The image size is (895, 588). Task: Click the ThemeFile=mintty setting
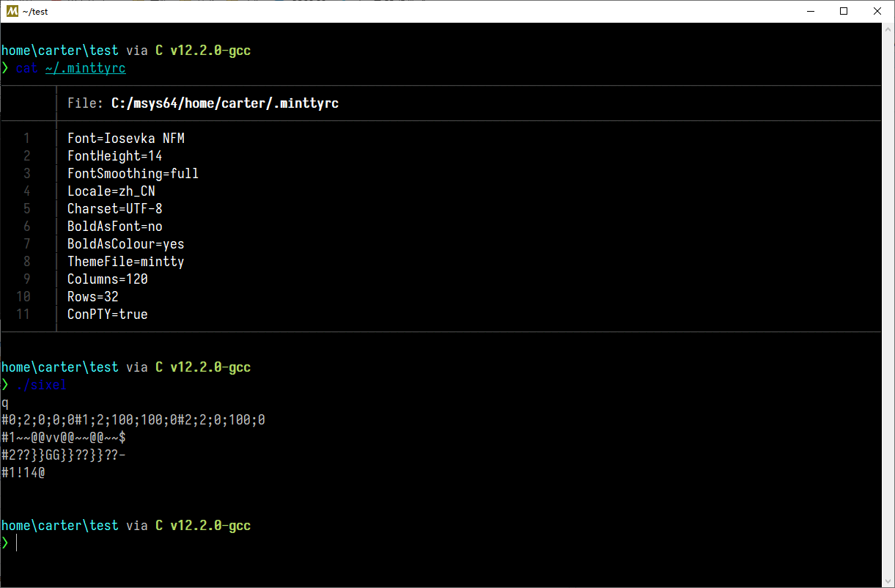coord(125,261)
